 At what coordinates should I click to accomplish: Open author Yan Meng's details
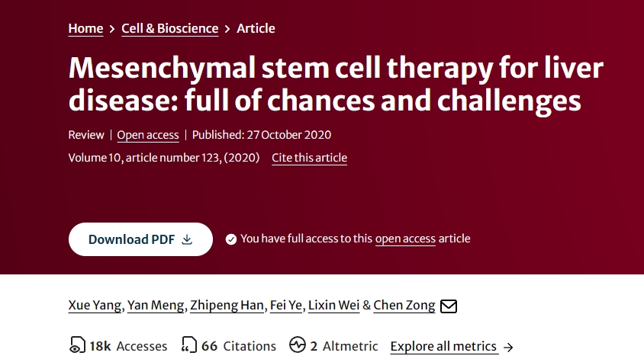point(155,306)
